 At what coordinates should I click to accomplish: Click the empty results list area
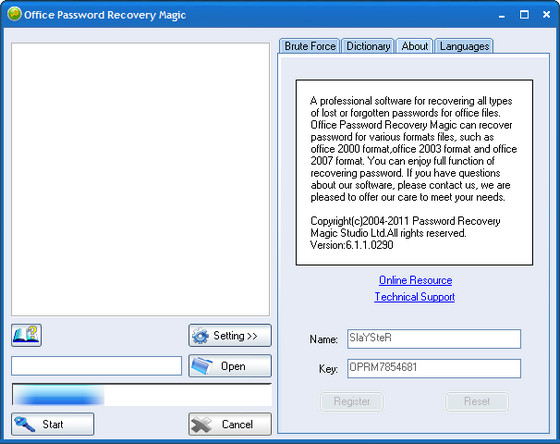(140, 179)
